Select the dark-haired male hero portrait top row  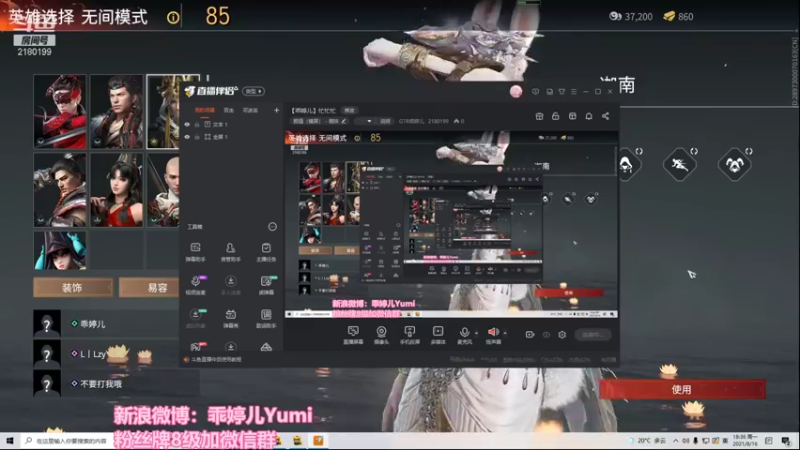click(117, 112)
